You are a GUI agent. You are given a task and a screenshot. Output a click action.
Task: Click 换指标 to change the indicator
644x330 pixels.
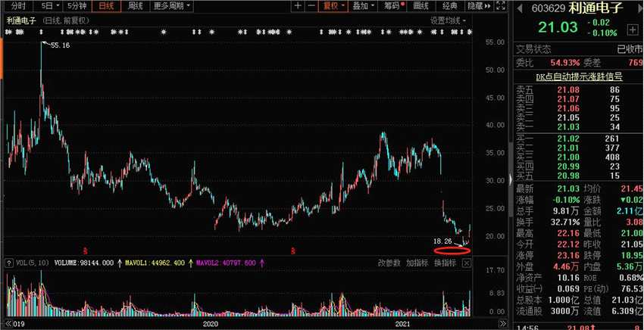445,263
